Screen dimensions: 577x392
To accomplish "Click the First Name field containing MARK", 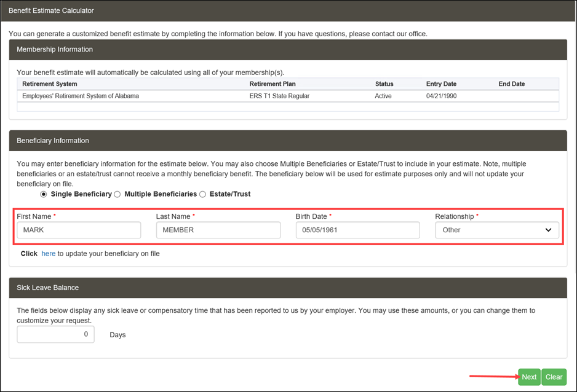I will click(79, 230).
